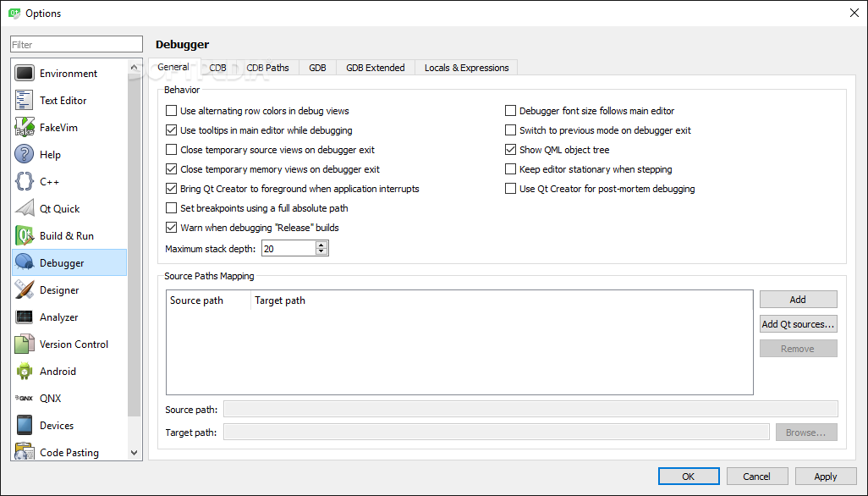Click the Qt Creator logo in title bar

coord(14,13)
